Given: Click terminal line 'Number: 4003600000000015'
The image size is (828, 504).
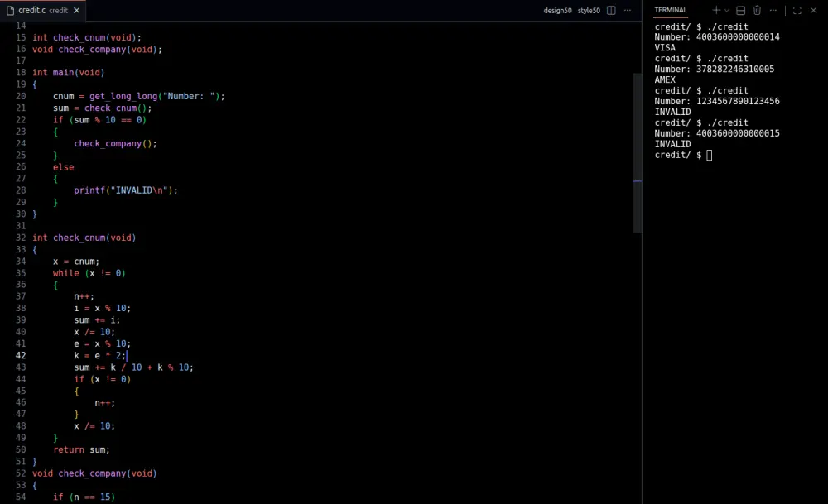Looking at the screenshot, I should [x=717, y=133].
